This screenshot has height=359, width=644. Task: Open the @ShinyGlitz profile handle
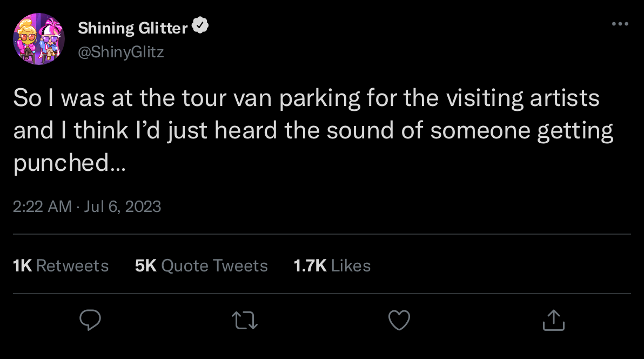121,52
